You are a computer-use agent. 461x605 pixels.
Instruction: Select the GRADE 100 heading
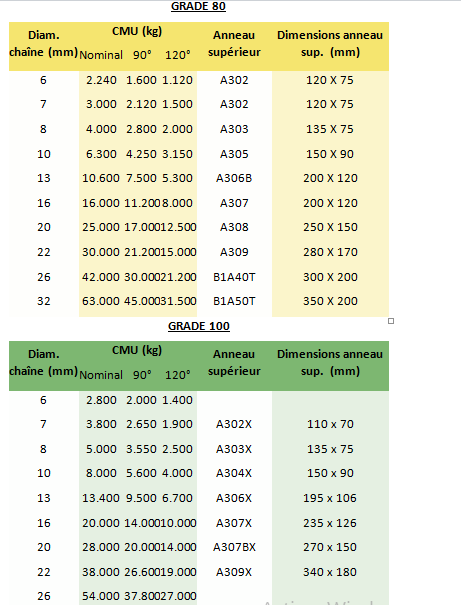pos(199,326)
